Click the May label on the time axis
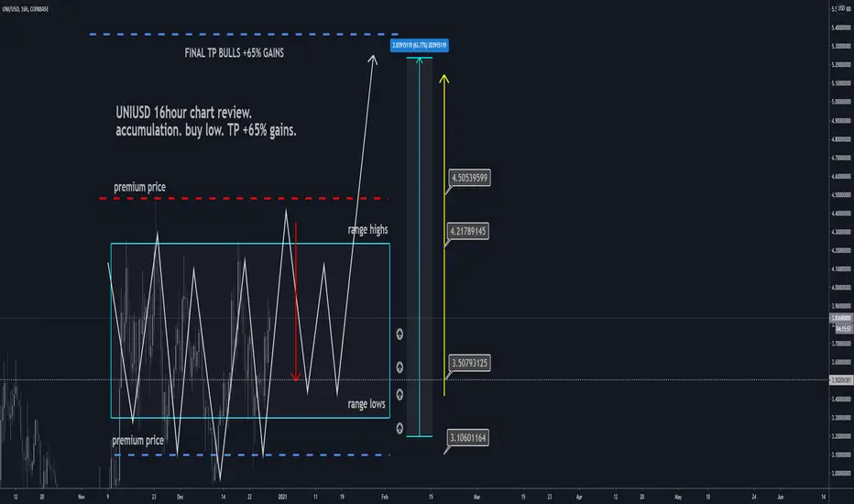The height and width of the screenshot is (504, 854). pos(678,497)
